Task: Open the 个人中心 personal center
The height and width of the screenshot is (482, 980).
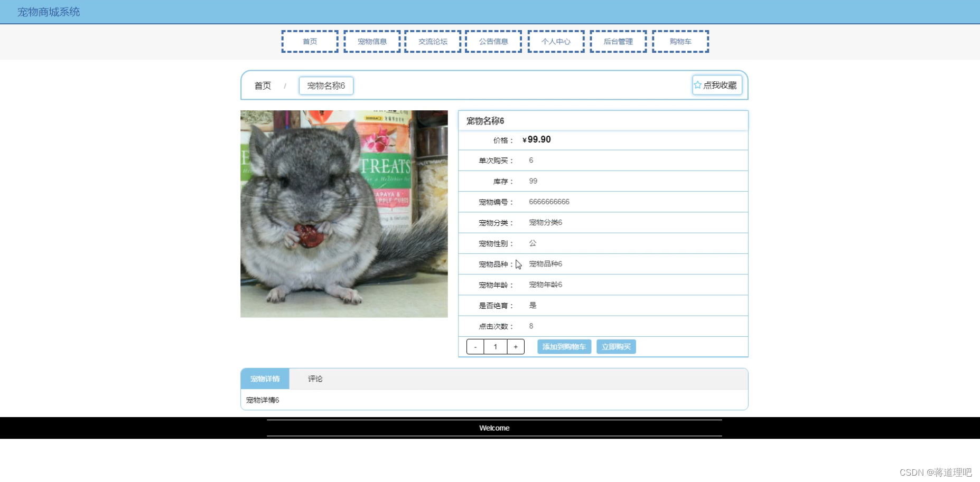Action: 556,41
